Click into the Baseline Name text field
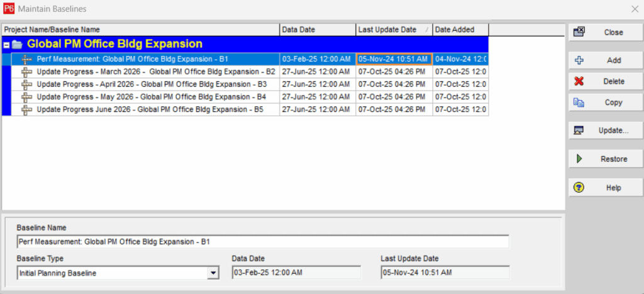 262,242
